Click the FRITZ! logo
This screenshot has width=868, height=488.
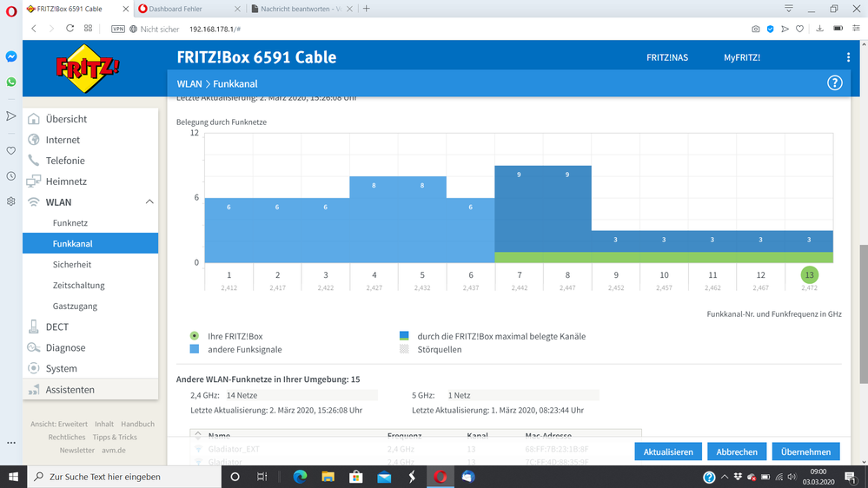88,69
